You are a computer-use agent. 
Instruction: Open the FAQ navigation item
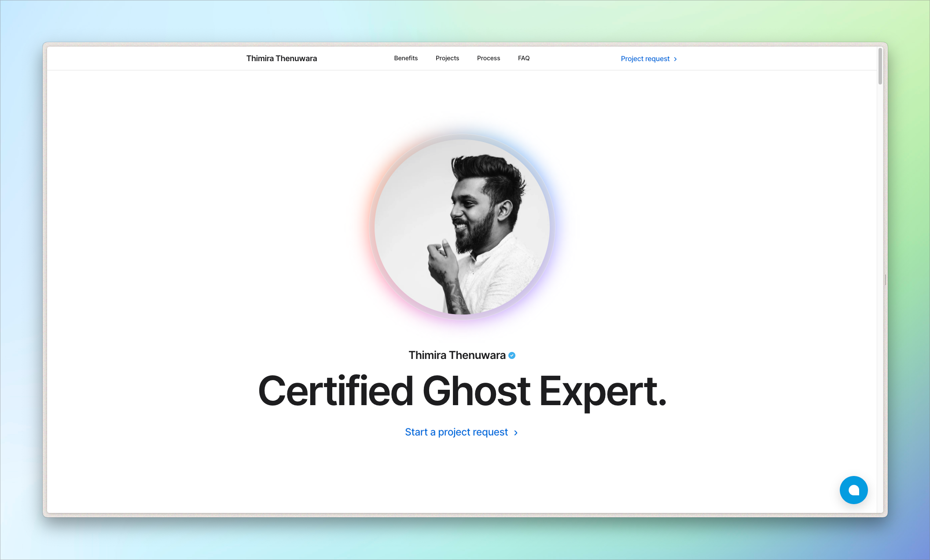click(524, 58)
